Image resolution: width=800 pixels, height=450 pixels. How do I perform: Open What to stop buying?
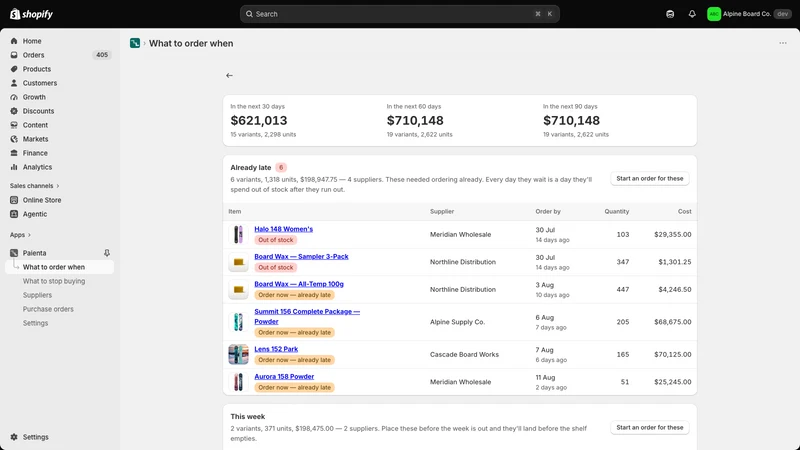coord(54,281)
